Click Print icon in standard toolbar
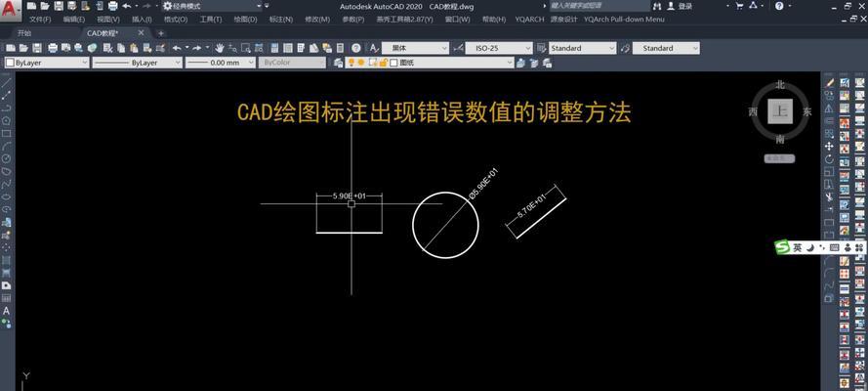Image resolution: width=868 pixels, height=391 pixels. (53, 48)
